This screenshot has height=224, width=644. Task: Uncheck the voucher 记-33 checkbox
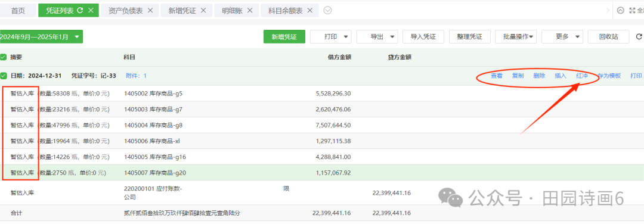[4, 76]
